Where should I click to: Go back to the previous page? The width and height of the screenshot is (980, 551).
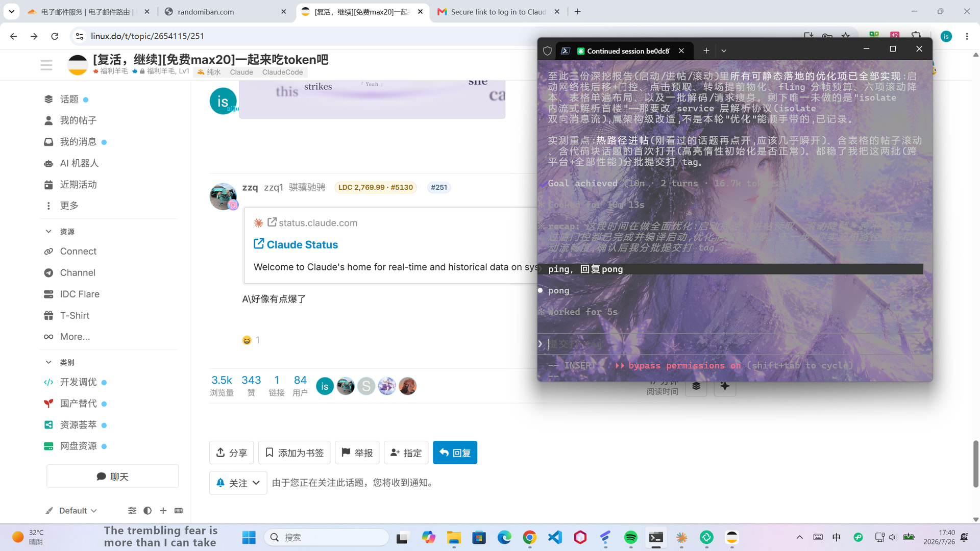point(14,36)
